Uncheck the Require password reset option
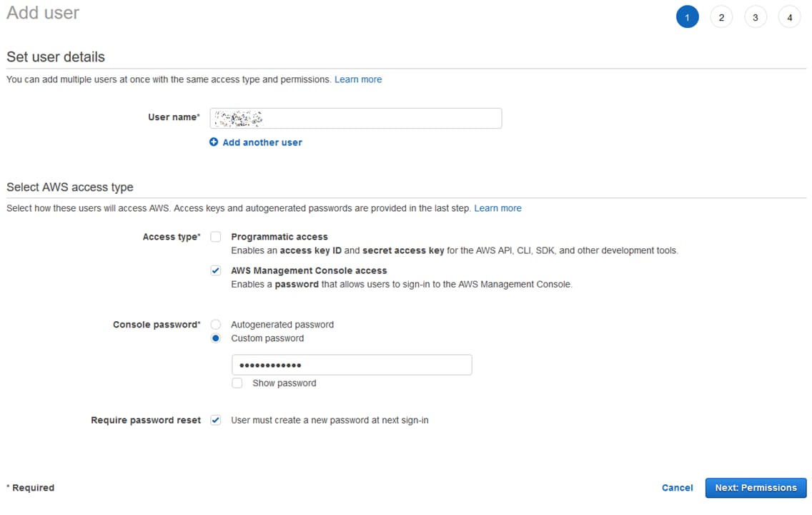The height and width of the screenshot is (515, 812). click(x=216, y=421)
